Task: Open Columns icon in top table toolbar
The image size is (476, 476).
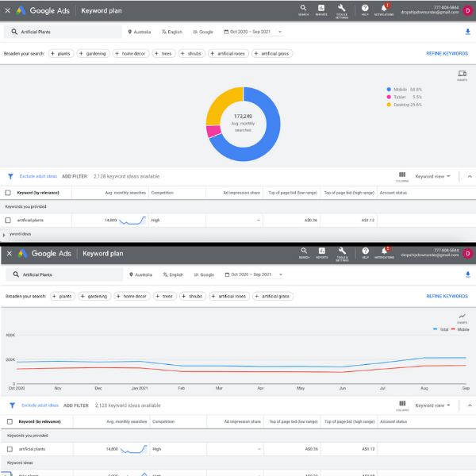Action: pos(402,176)
